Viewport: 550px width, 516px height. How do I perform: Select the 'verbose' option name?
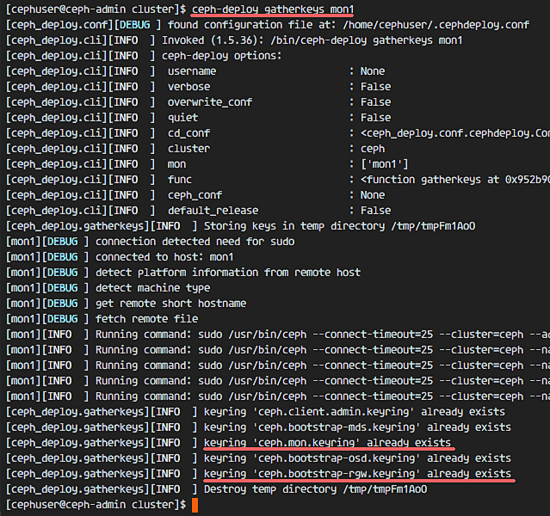tap(189, 87)
